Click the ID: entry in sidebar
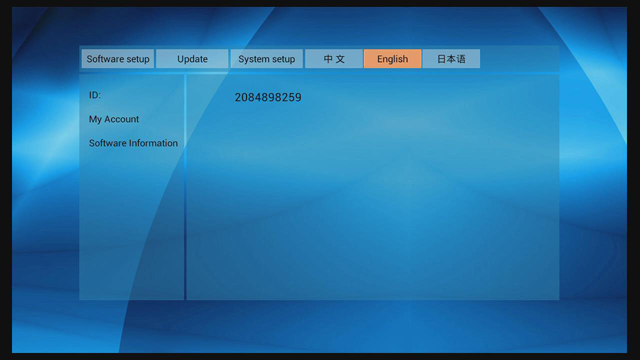This screenshot has height=360, width=640. click(95, 95)
